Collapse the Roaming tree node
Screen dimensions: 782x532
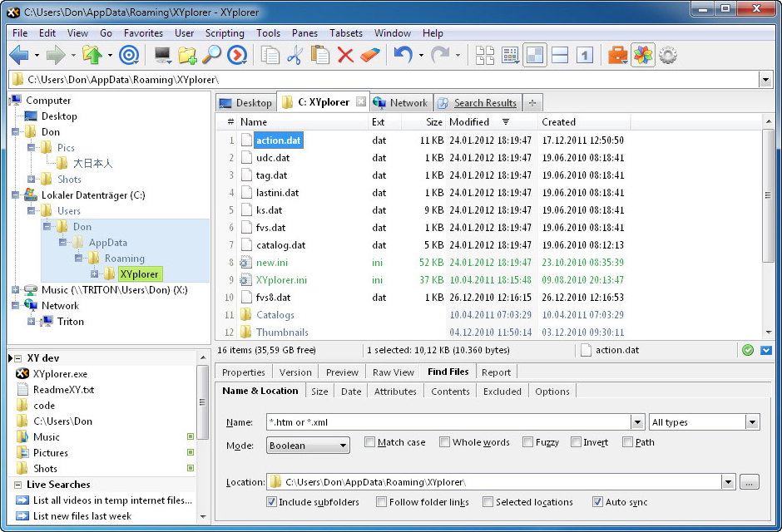click(x=78, y=258)
